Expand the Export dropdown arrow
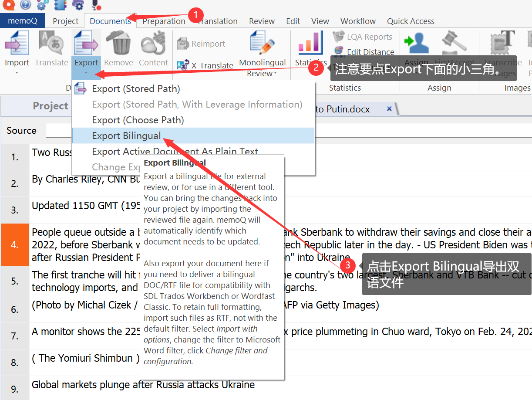The width and height of the screenshot is (532, 400). pos(86,73)
